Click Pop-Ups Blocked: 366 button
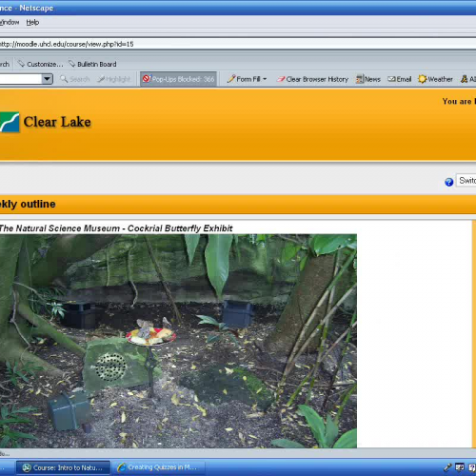 [x=178, y=79]
